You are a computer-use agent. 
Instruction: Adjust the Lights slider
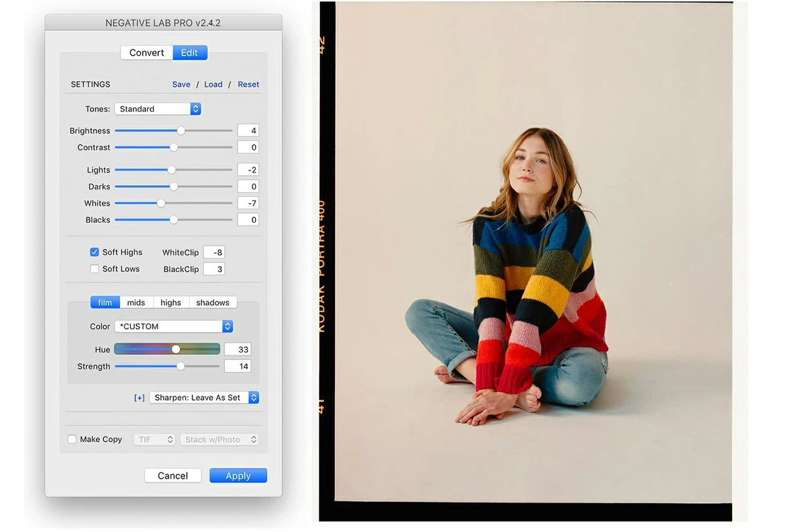coord(173,170)
